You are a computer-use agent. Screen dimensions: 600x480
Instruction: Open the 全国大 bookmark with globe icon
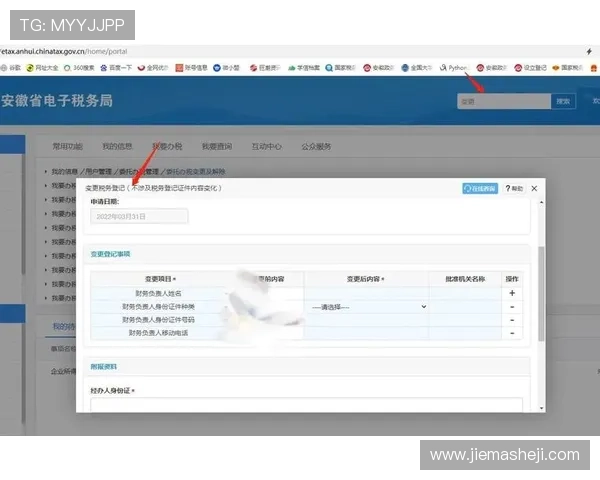[x=417, y=68]
